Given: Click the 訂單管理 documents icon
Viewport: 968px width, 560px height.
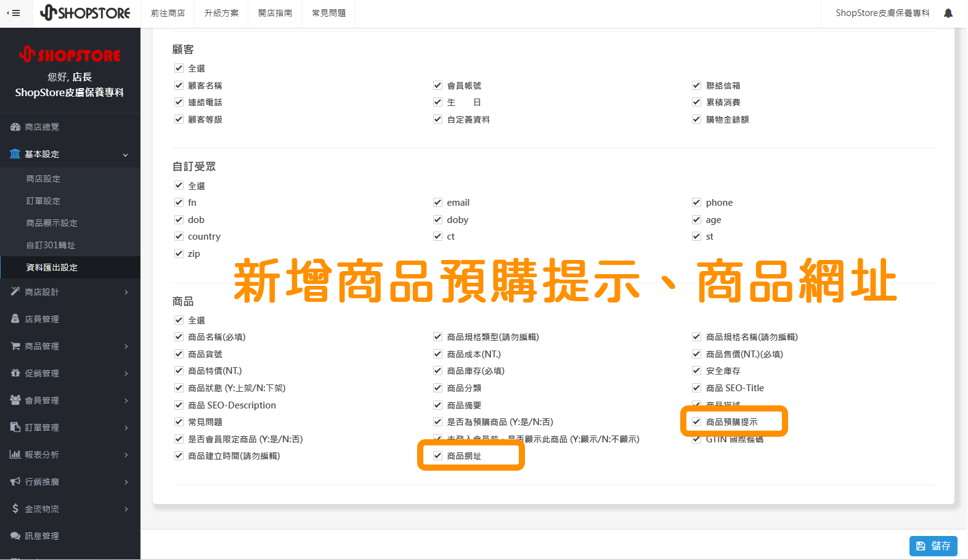Looking at the screenshot, I should click(x=15, y=428).
